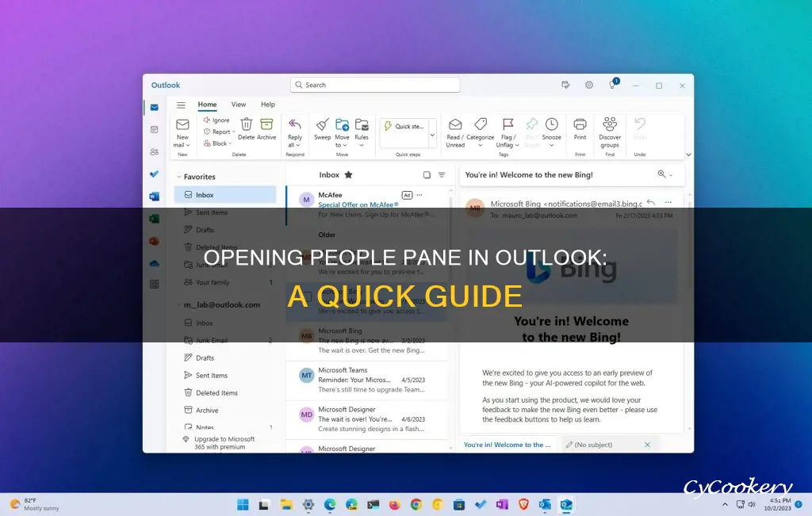The height and width of the screenshot is (516, 812).
Task: Toggle Read / Unread status
Action: (x=455, y=132)
